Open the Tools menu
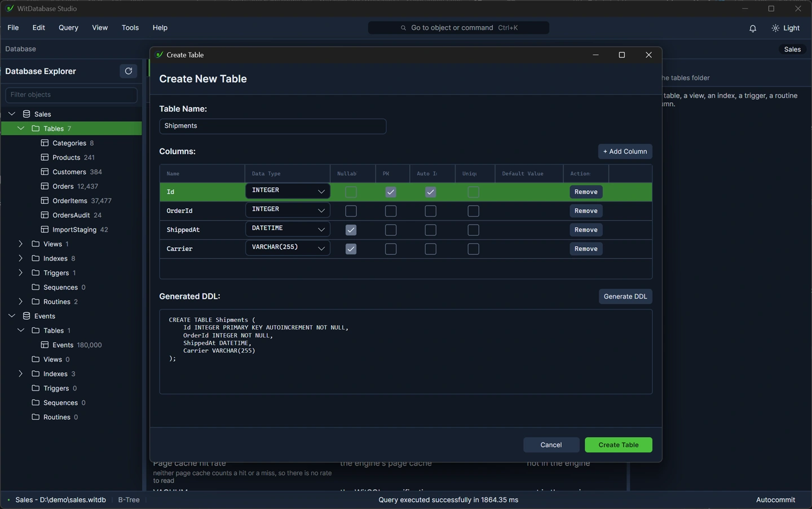Image resolution: width=812 pixels, height=509 pixels. [x=130, y=28]
